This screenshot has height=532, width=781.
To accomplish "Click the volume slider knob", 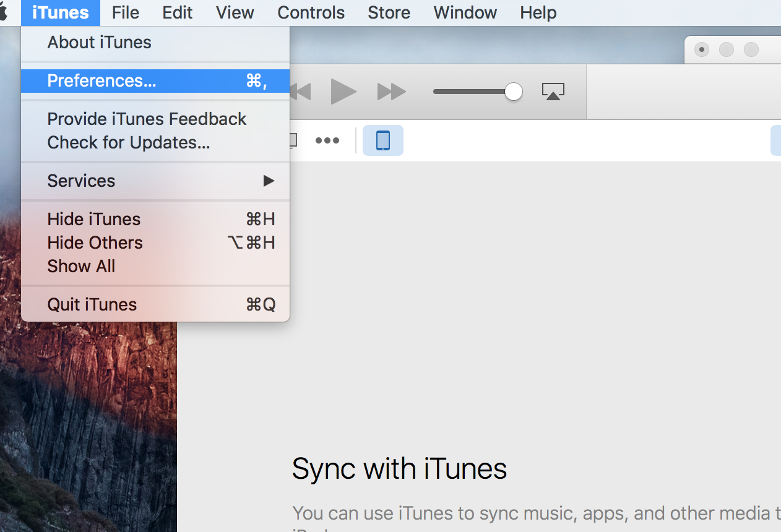I will 513,92.
